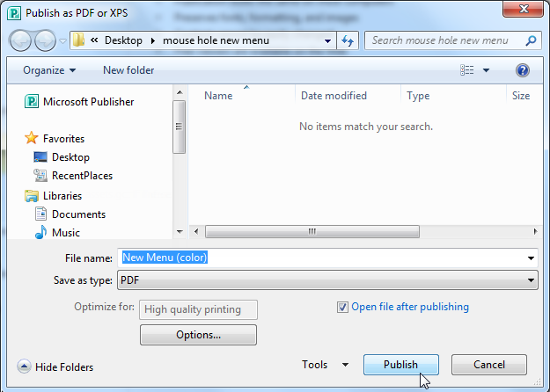Sort files by Date modified column
This screenshot has width=550, height=392.
[334, 96]
